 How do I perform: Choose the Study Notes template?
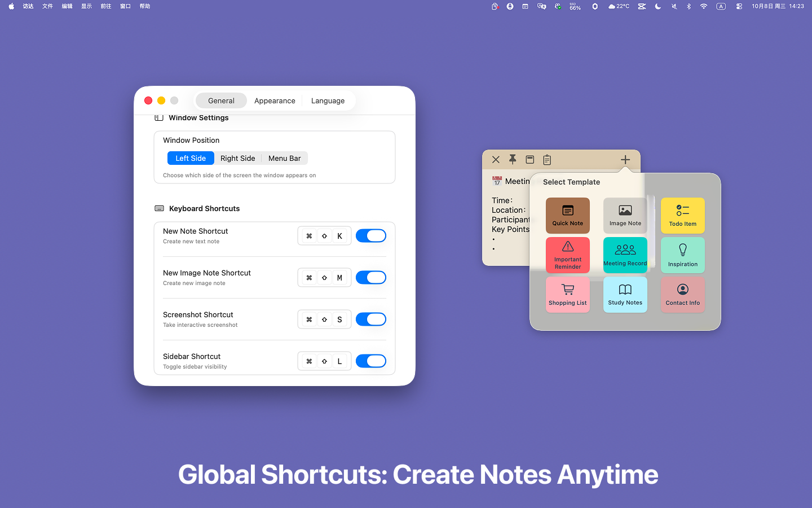(625, 294)
